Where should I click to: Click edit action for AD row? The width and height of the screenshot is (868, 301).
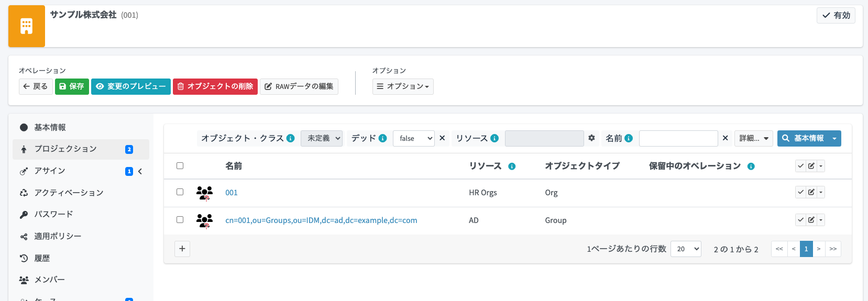[811, 220]
